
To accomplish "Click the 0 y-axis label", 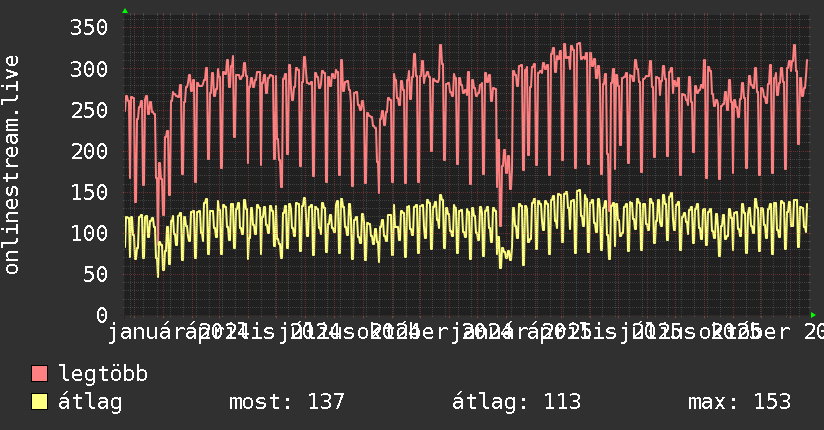I will point(102,315).
